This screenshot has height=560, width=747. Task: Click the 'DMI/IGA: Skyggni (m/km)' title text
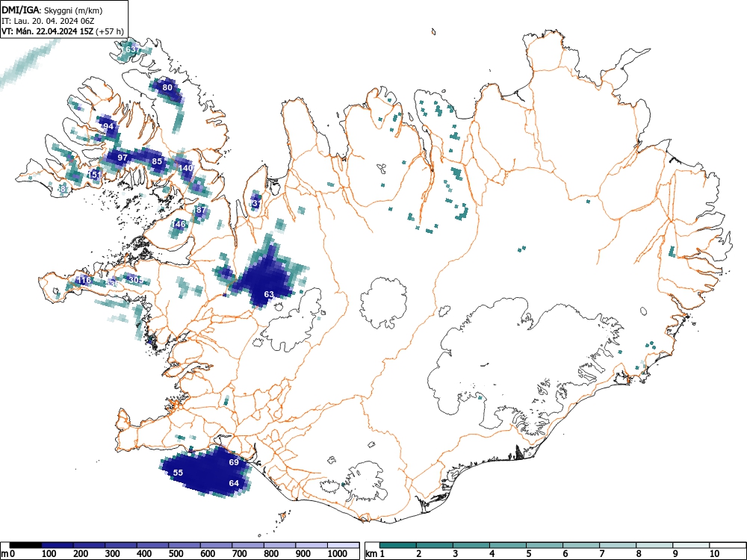[x=52, y=10]
